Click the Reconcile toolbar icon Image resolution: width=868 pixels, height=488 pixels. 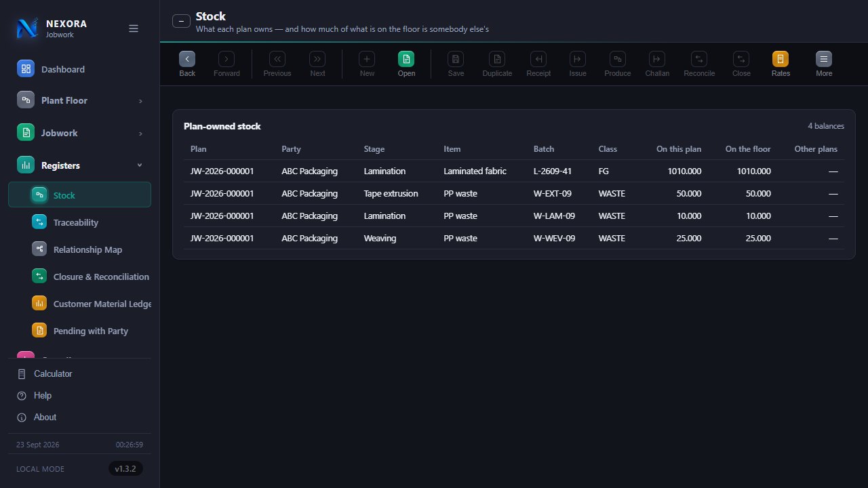[x=699, y=59]
